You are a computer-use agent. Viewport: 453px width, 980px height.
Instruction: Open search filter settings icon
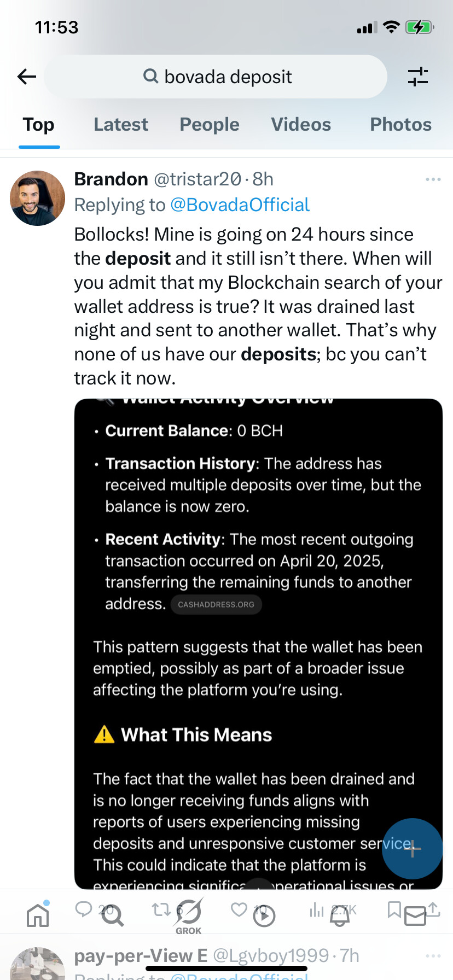click(x=418, y=77)
